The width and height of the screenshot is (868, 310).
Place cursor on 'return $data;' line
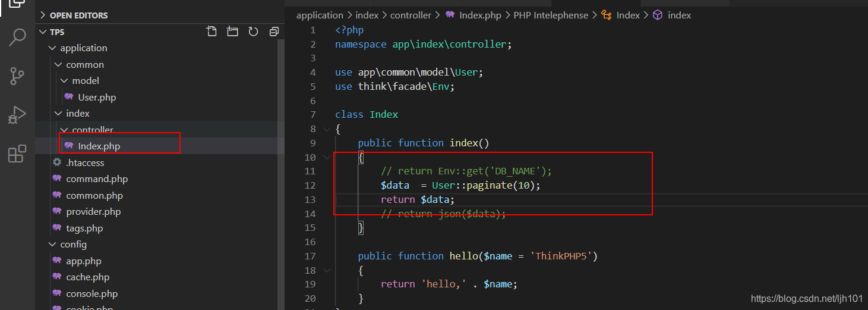pyautogui.click(x=418, y=200)
